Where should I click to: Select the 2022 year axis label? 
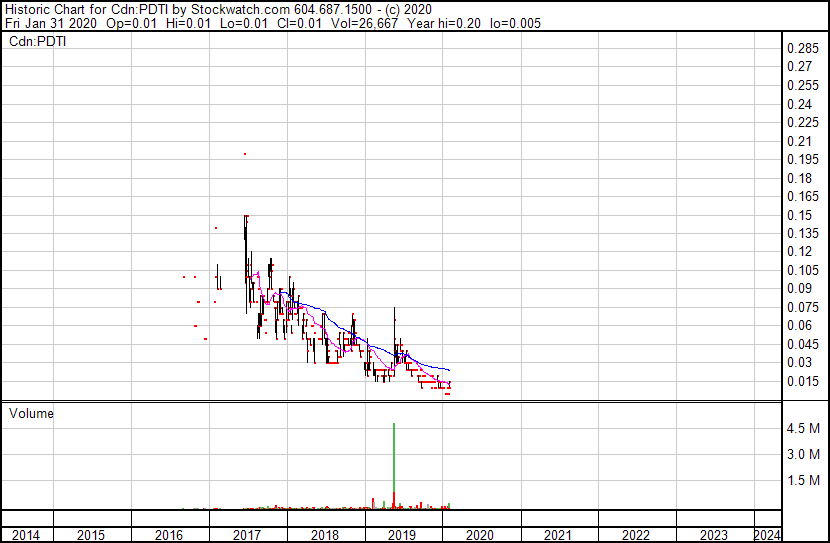(636, 536)
